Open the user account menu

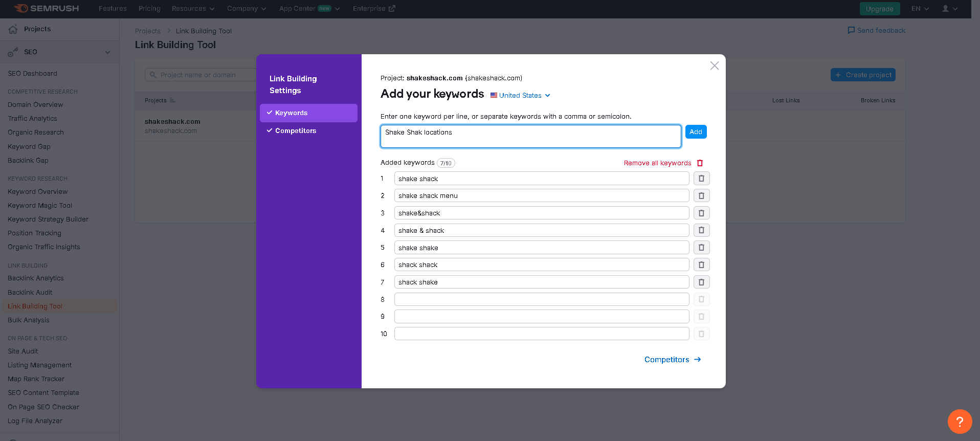(x=950, y=9)
